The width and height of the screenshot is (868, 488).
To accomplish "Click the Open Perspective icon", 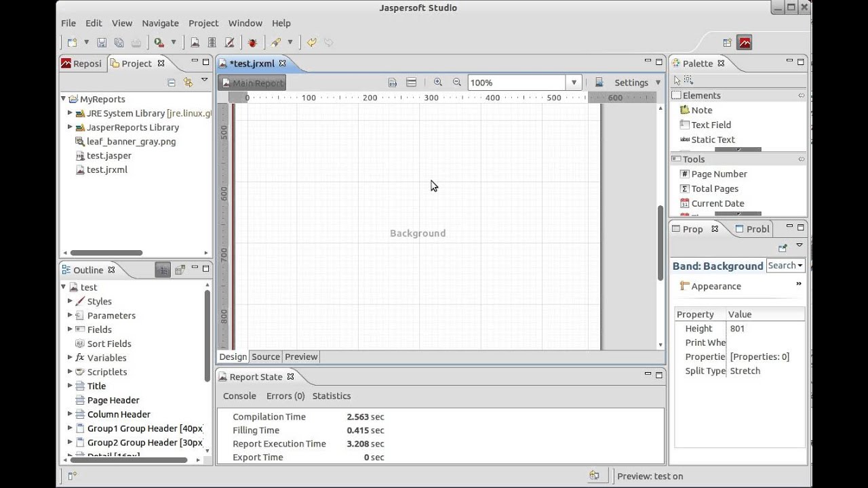I will [727, 43].
